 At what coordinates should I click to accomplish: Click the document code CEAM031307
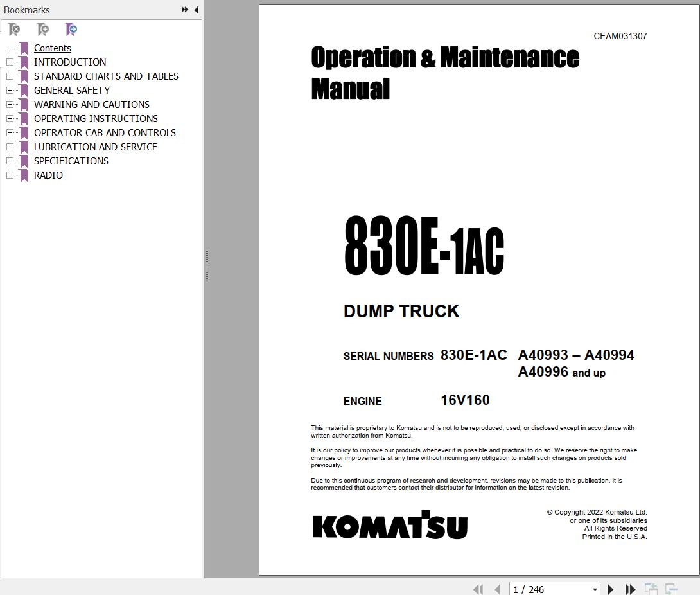tap(620, 36)
